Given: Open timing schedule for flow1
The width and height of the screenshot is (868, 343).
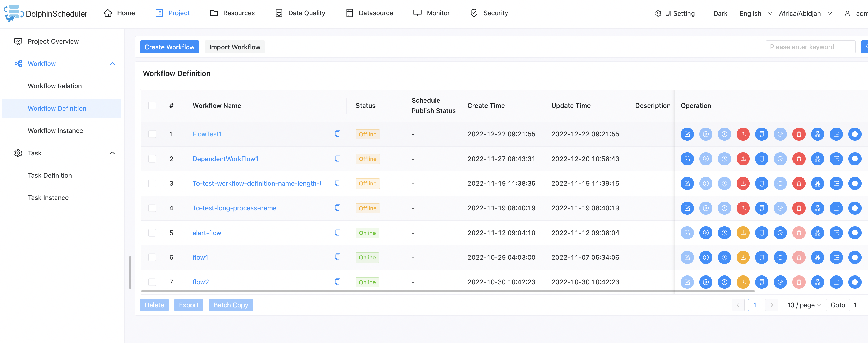Looking at the screenshot, I should tap(724, 257).
